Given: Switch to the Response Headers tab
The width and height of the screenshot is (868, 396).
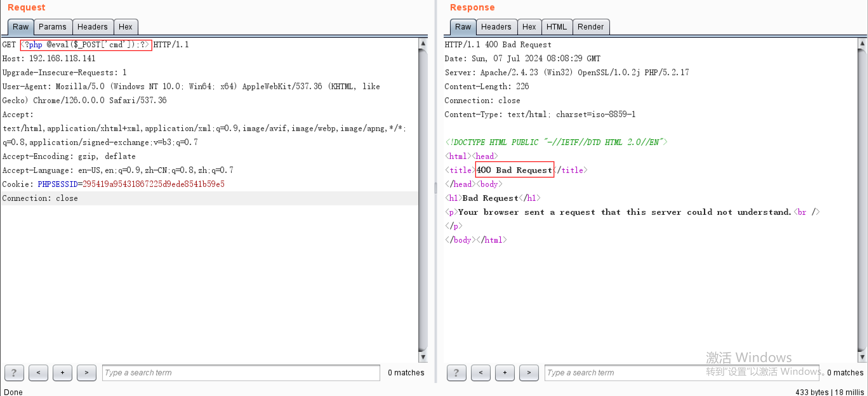Looking at the screenshot, I should 496,27.
